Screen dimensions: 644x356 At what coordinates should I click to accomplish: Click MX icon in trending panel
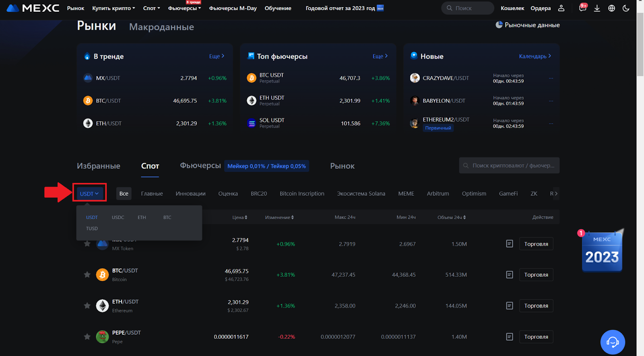pos(88,78)
